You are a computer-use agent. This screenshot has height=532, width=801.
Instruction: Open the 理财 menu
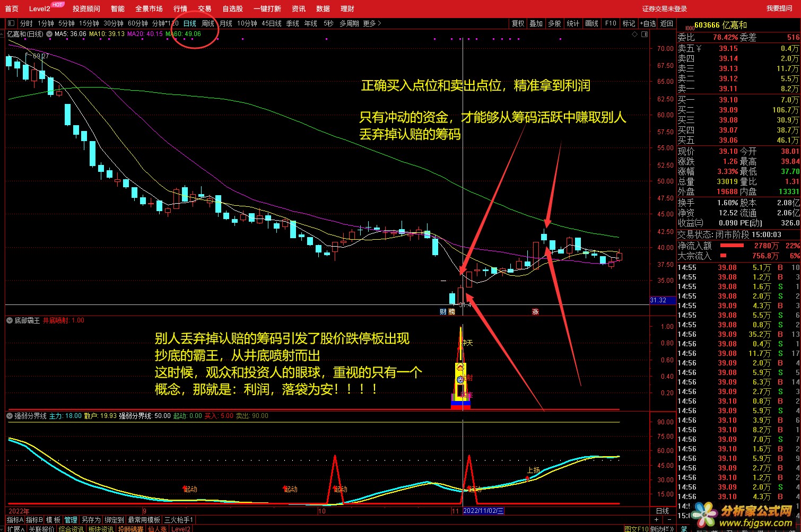[347, 8]
